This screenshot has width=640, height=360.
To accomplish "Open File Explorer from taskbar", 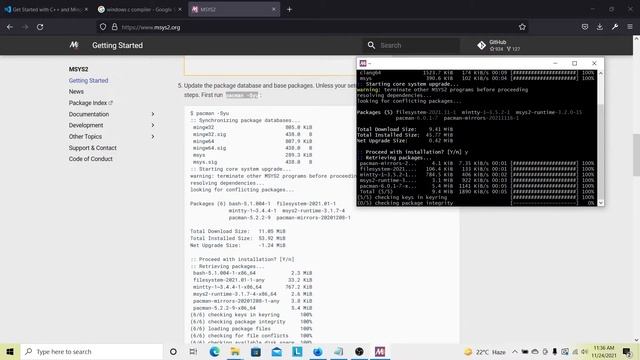I will 235,351.
